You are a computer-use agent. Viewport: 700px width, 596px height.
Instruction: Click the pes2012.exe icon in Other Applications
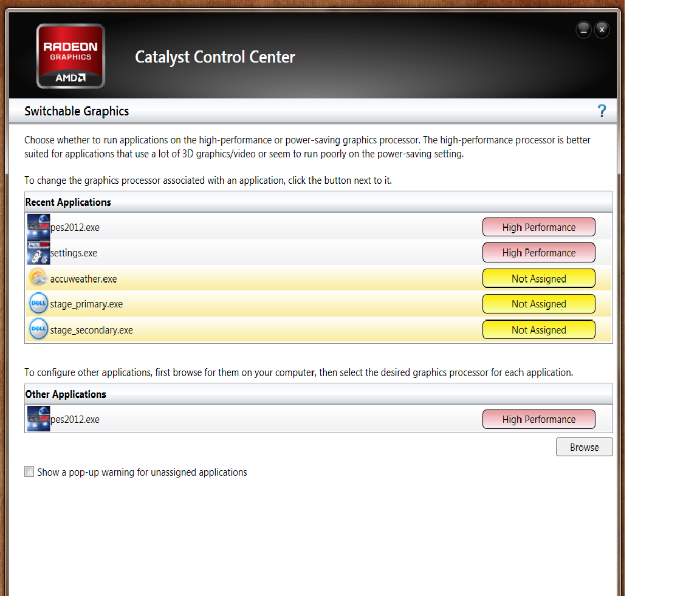(x=38, y=419)
